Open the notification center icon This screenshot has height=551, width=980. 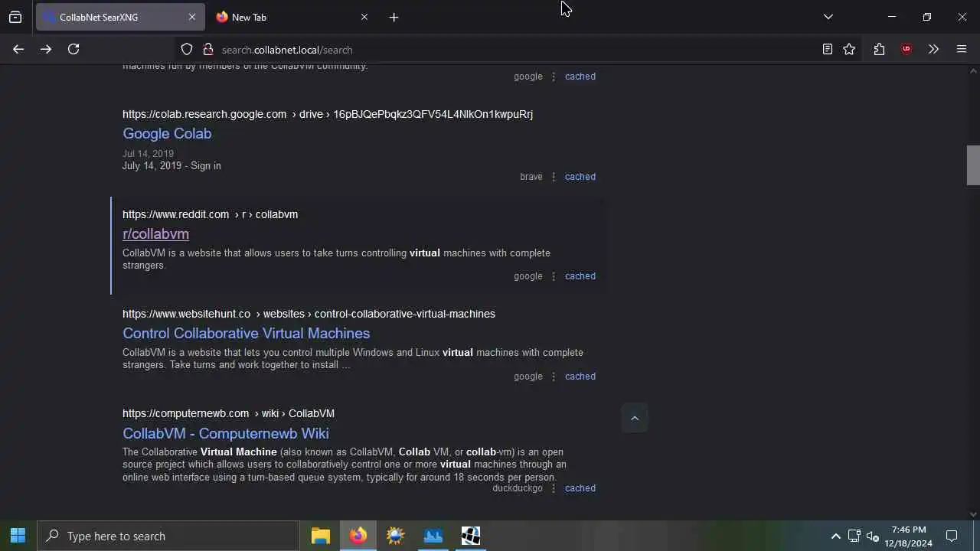[x=952, y=536]
